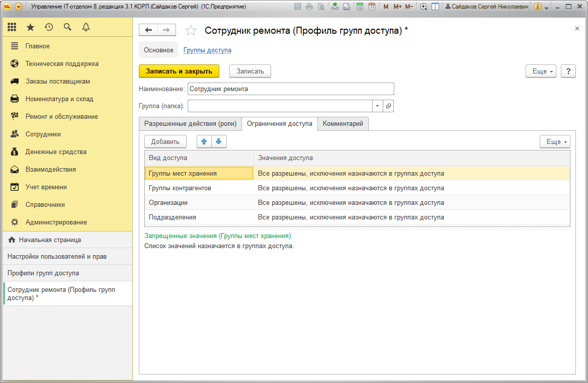Open Техническая поддержка section
588x383 pixels.
click(x=67, y=64)
